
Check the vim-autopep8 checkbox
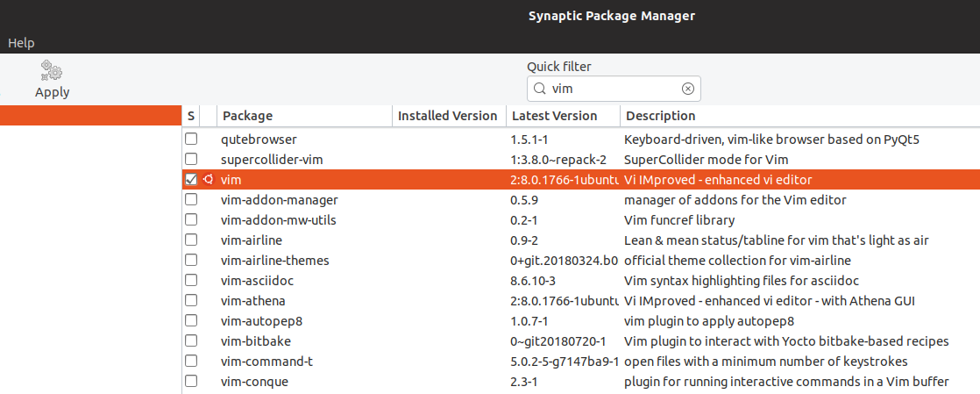click(191, 320)
